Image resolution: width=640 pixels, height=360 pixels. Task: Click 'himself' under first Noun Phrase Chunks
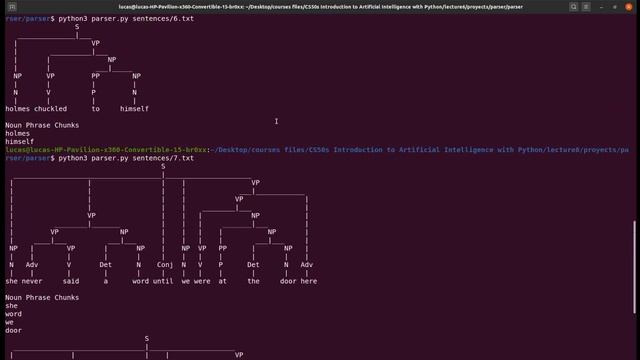click(x=20, y=142)
